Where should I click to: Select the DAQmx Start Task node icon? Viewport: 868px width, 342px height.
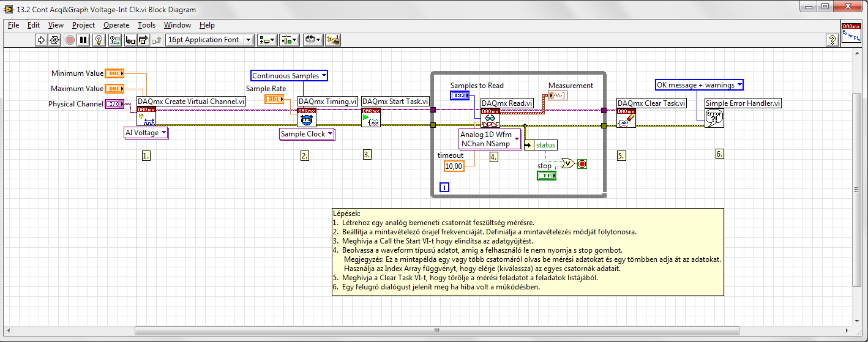click(371, 117)
